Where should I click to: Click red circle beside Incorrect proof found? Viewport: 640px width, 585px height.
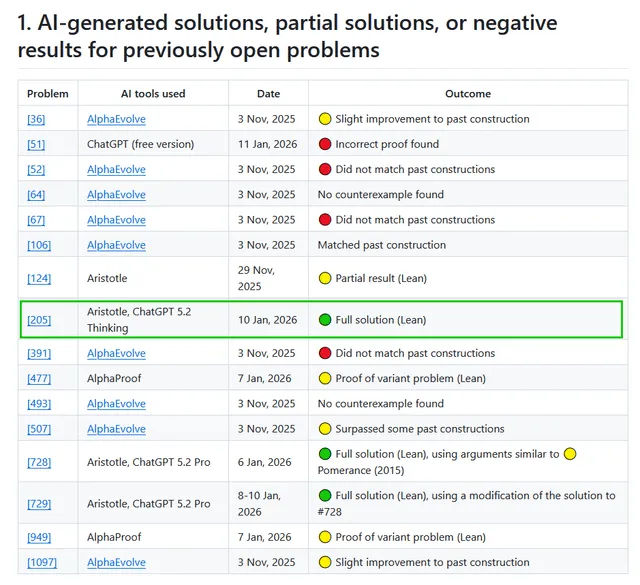tap(325, 144)
